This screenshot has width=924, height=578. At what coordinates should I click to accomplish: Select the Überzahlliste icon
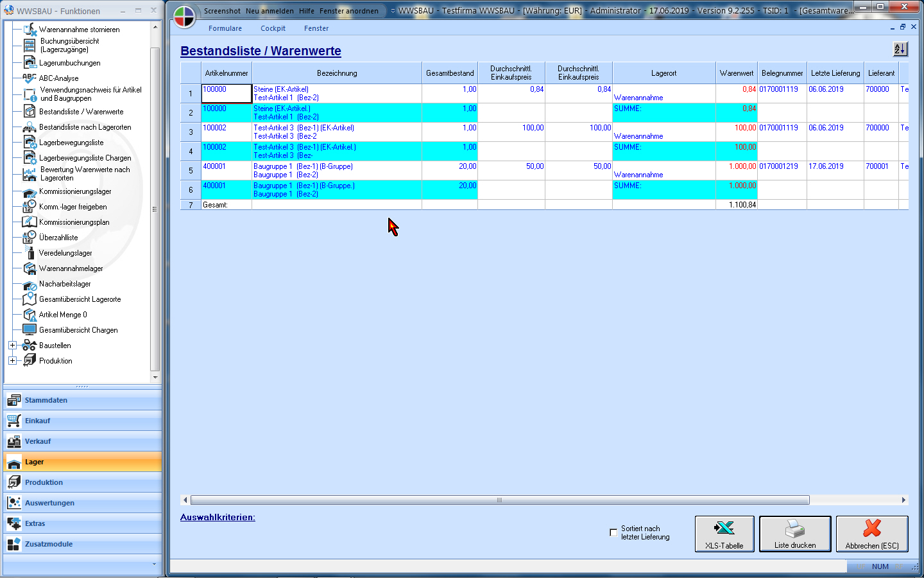click(x=30, y=237)
